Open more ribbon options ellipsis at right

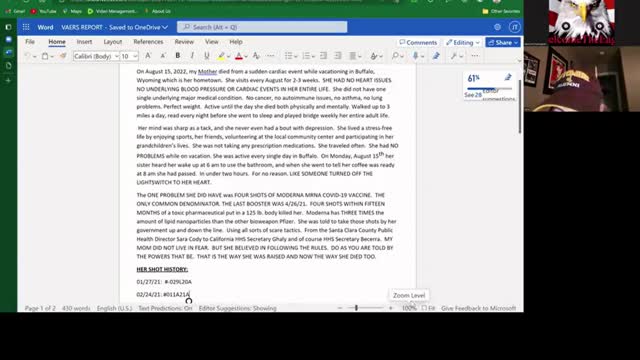click(x=475, y=56)
